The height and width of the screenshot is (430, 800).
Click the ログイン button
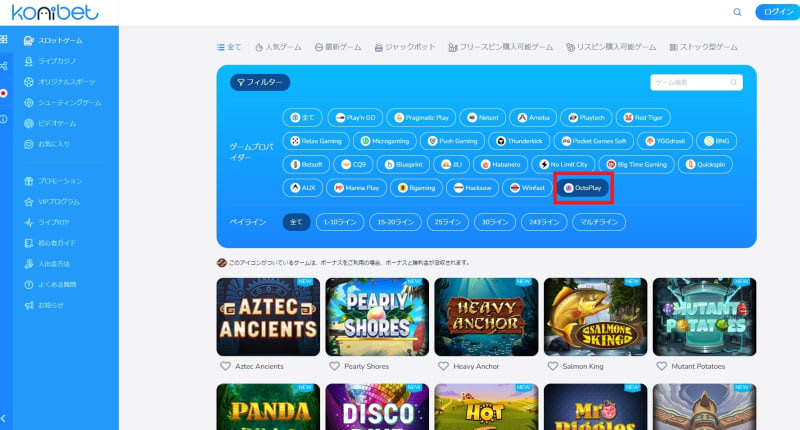pos(778,12)
